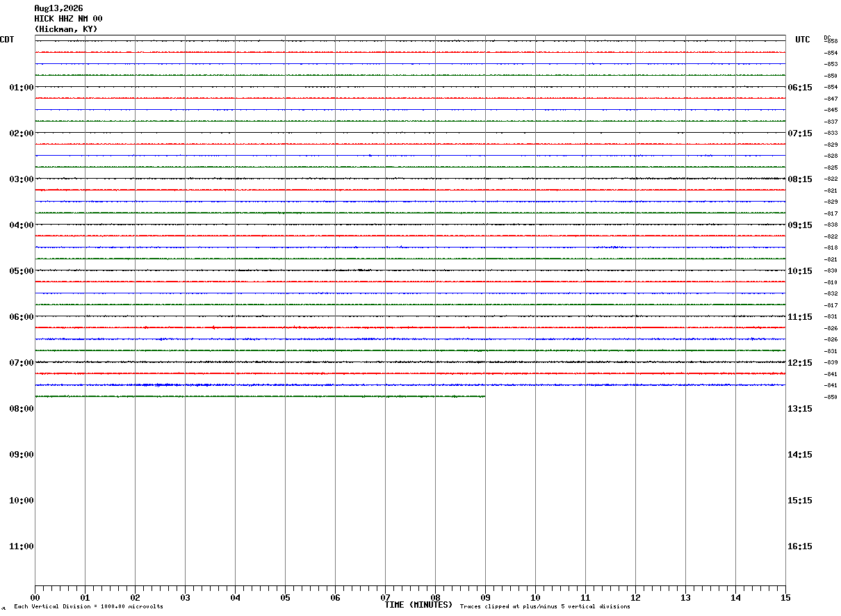Select DC offset value -837
This screenshot has height=616, width=841.
(831, 122)
